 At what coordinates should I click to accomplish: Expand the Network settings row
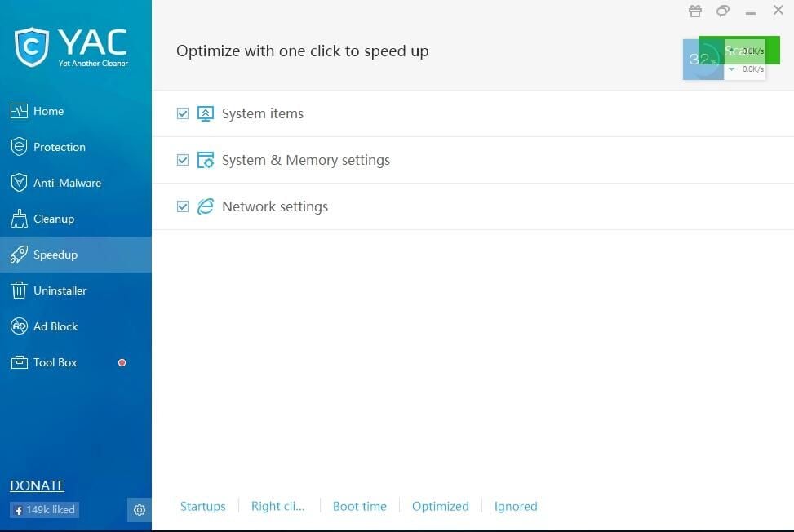pos(473,206)
